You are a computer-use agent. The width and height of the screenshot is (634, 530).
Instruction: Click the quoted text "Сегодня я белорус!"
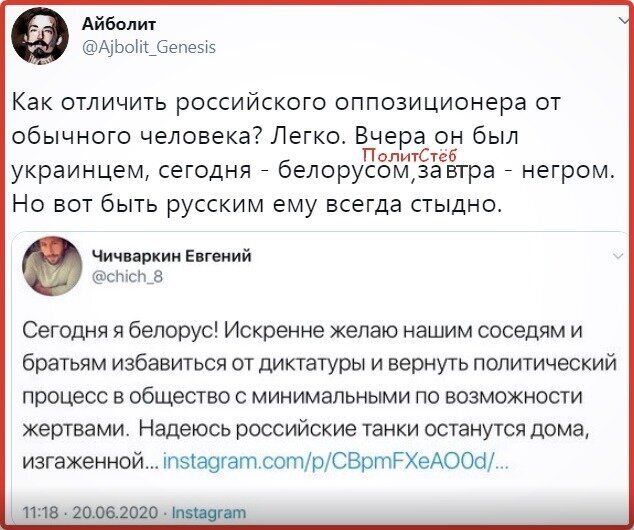tap(120, 331)
